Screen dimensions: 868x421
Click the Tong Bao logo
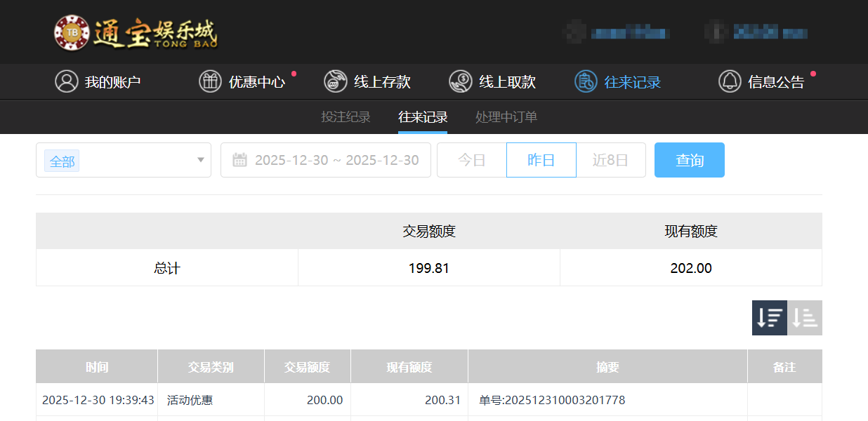pyautogui.click(x=136, y=32)
